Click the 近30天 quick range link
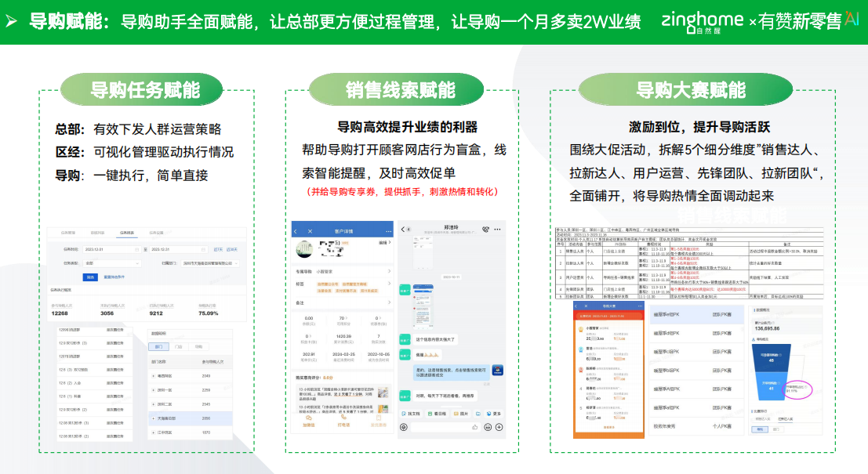Viewport: 868px width, 474px height. tap(232, 249)
